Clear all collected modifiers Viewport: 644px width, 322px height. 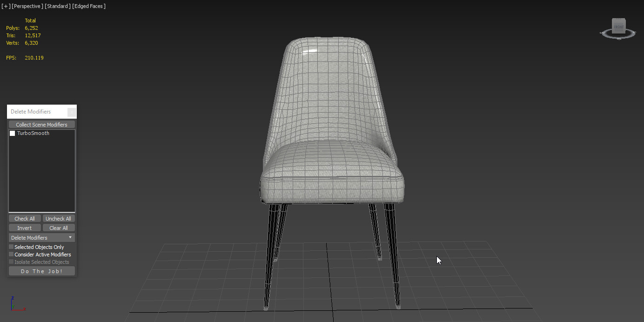click(59, 228)
